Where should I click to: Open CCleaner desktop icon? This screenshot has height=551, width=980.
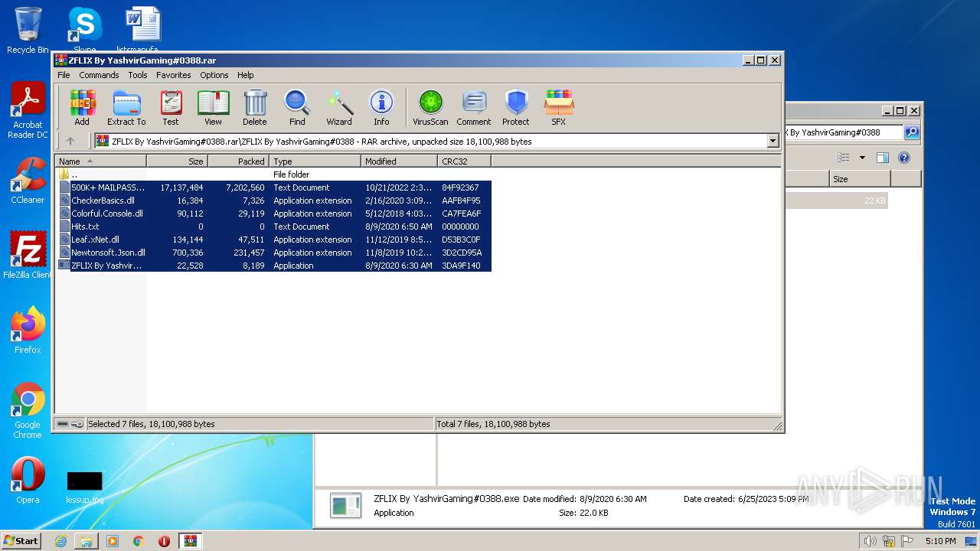point(28,181)
